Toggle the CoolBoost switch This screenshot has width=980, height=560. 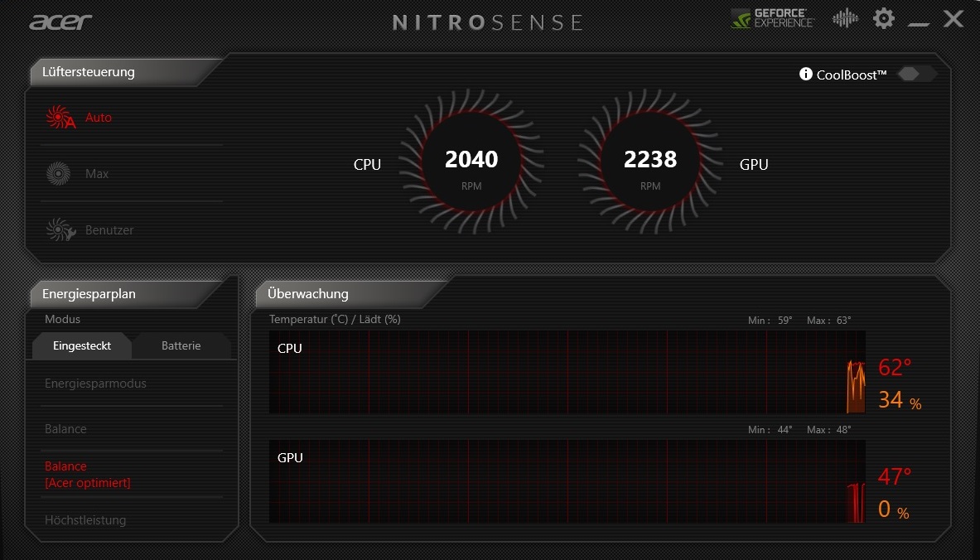tap(917, 74)
